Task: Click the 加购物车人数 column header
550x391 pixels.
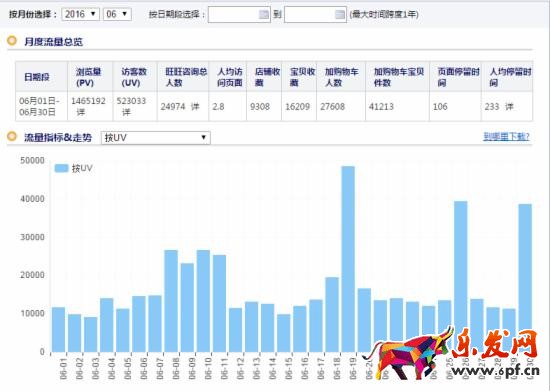Action: (x=341, y=77)
